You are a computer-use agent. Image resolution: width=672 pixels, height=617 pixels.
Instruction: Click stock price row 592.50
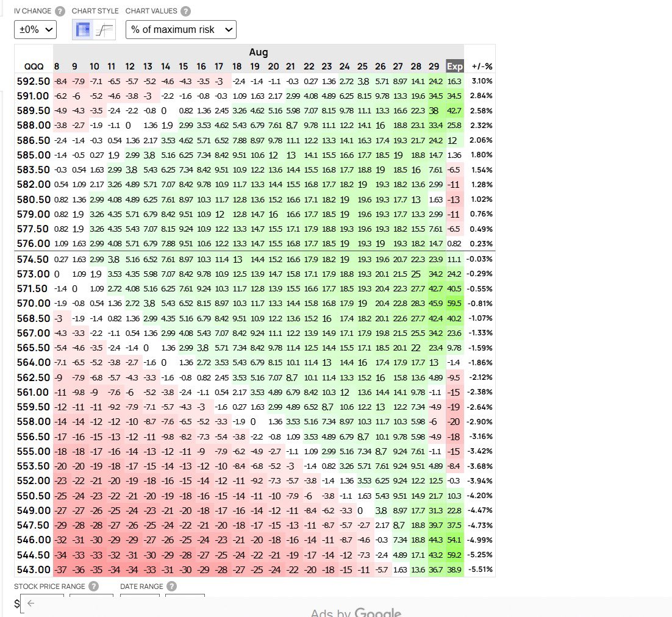pos(34,81)
